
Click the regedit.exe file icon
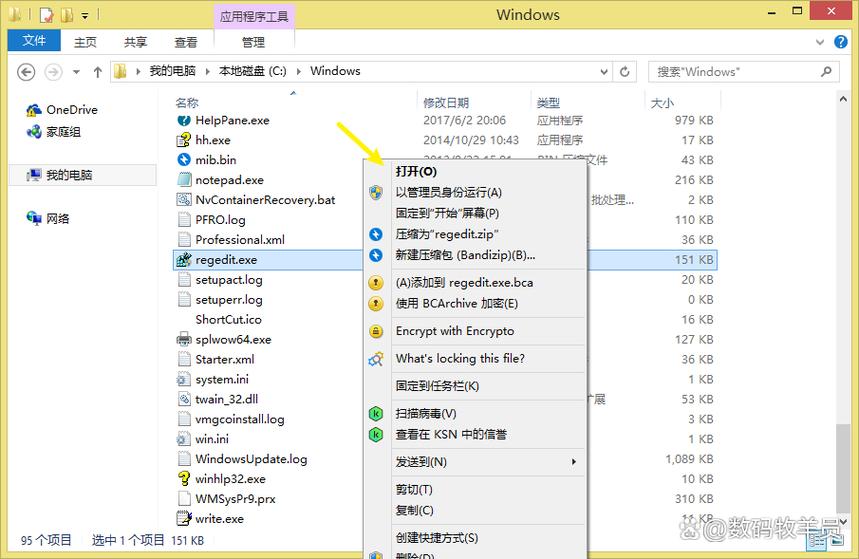click(184, 260)
